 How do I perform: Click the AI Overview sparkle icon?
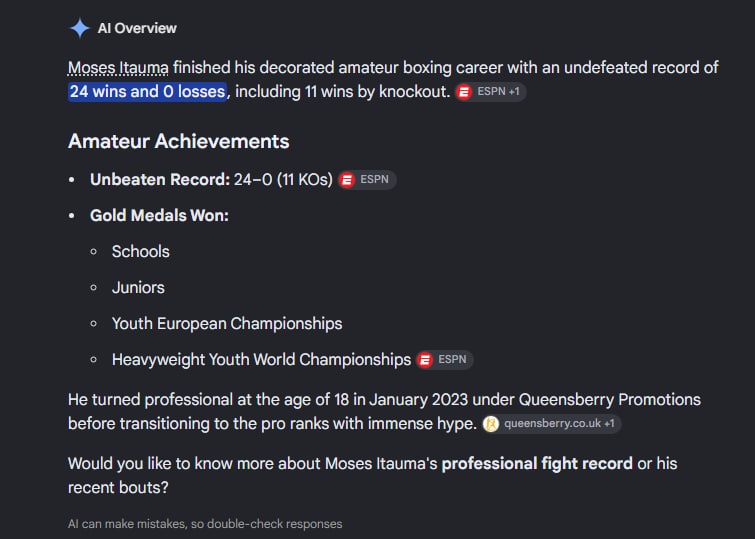(x=79, y=28)
